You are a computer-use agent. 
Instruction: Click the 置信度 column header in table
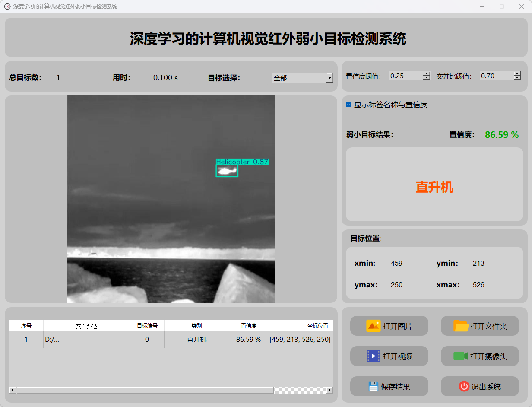coord(248,326)
